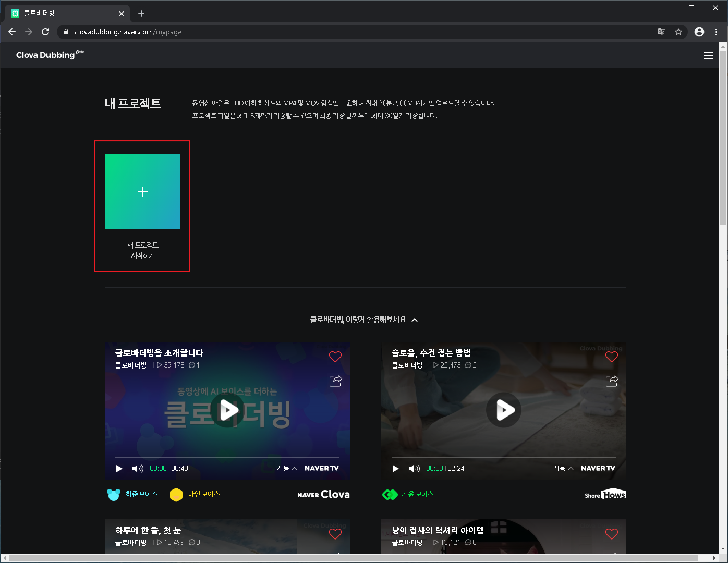Viewport: 728px width, 563px height.
Task: Mute the volume on the 02:24 video
Action: 414,469
